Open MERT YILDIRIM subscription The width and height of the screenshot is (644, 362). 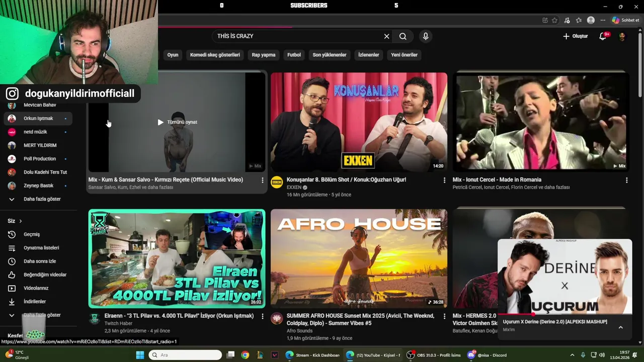[x=38, y=145]
